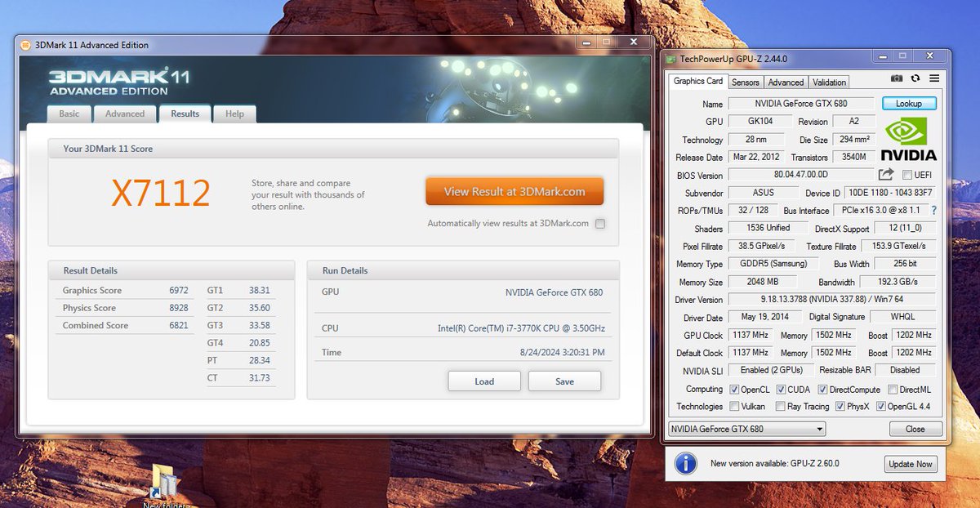Image resolution: width=980 pixels, height=508 pixels.
Task: Toggle the DirectML checkbox
Action: pos(892,390)
